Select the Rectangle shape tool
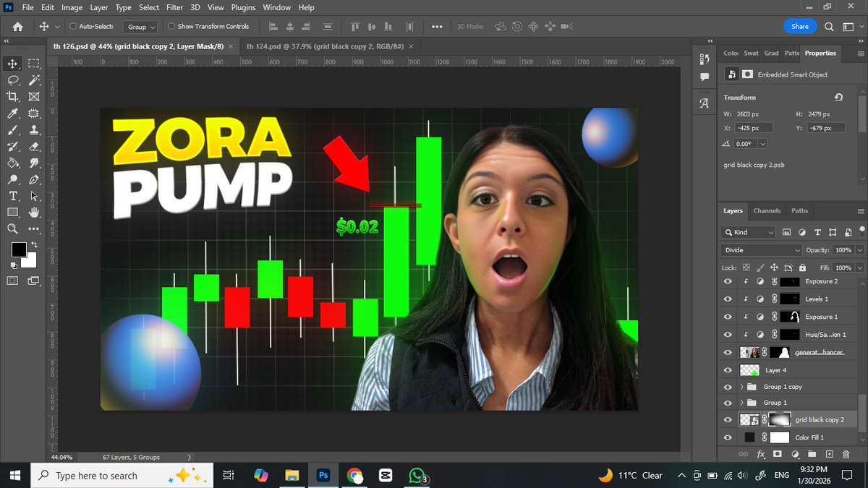 pyautogui.click(x=13, y=213)
